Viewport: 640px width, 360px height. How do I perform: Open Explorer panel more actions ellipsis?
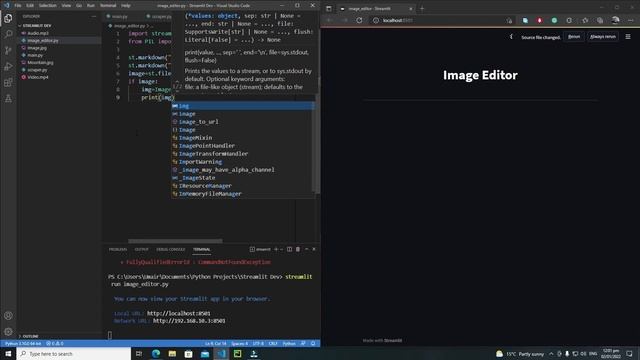93,16
